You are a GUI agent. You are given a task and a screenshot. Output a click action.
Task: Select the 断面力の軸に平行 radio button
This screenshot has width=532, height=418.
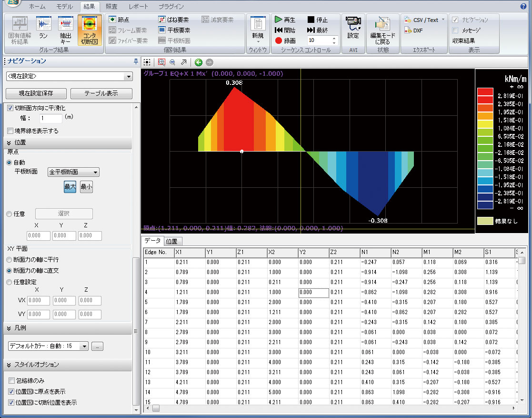pos(10,260)
